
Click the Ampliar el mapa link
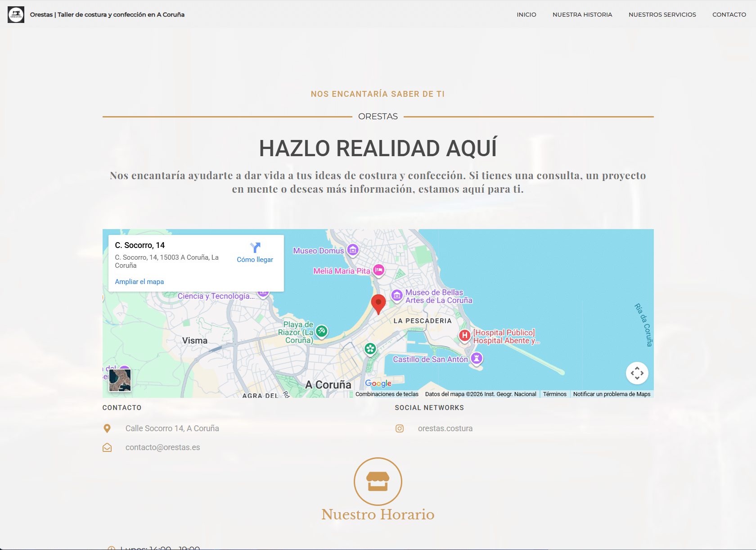click(139, 282)
